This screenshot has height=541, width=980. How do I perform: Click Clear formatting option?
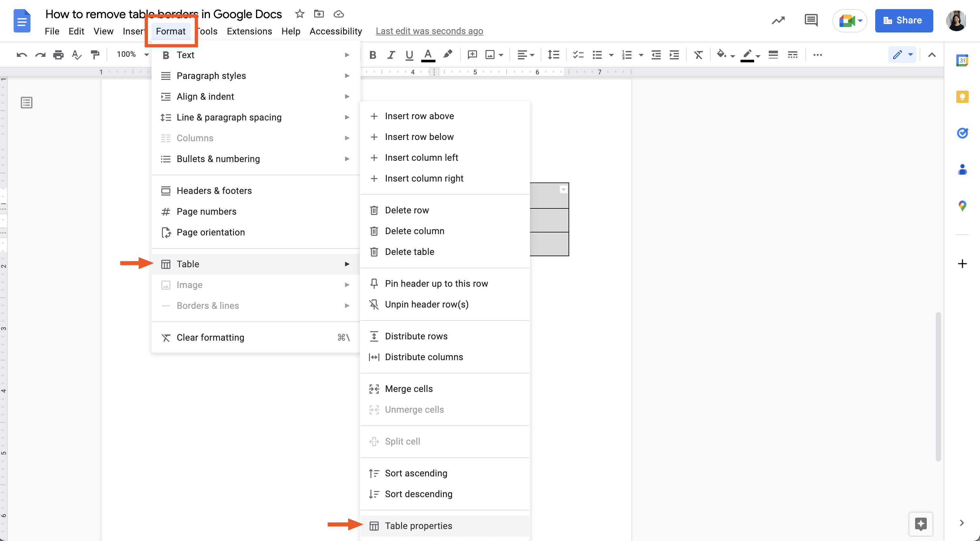(210, 337)
